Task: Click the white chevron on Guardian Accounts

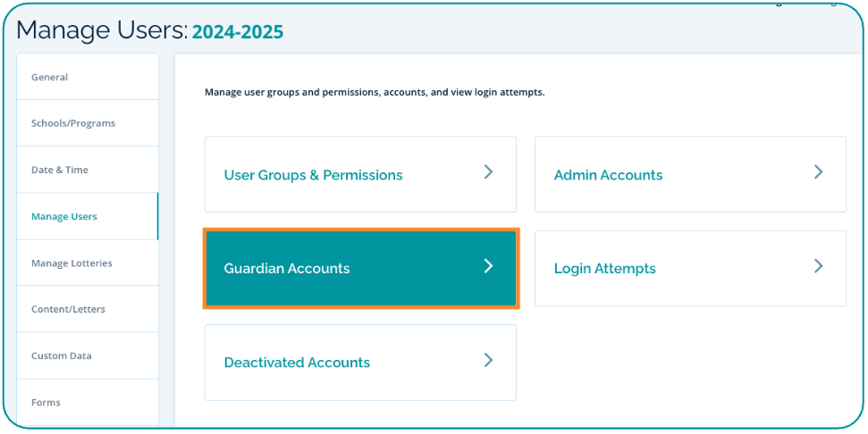Action: [488, 266]
